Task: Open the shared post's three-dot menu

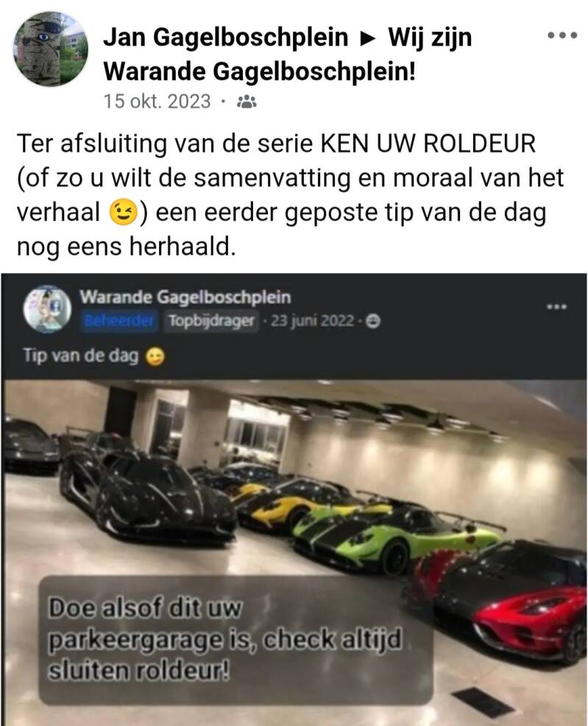Action: coord(556,307)
